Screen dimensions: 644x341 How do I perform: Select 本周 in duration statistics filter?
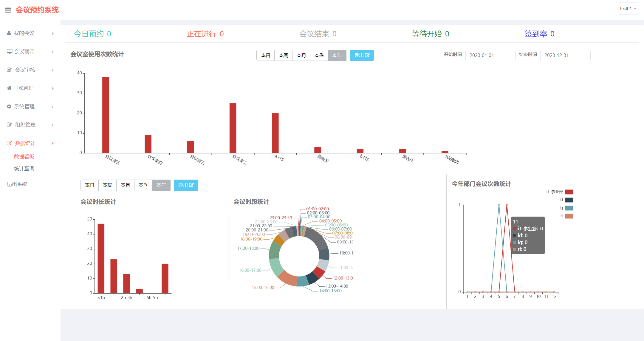click(x=108, y=185)
